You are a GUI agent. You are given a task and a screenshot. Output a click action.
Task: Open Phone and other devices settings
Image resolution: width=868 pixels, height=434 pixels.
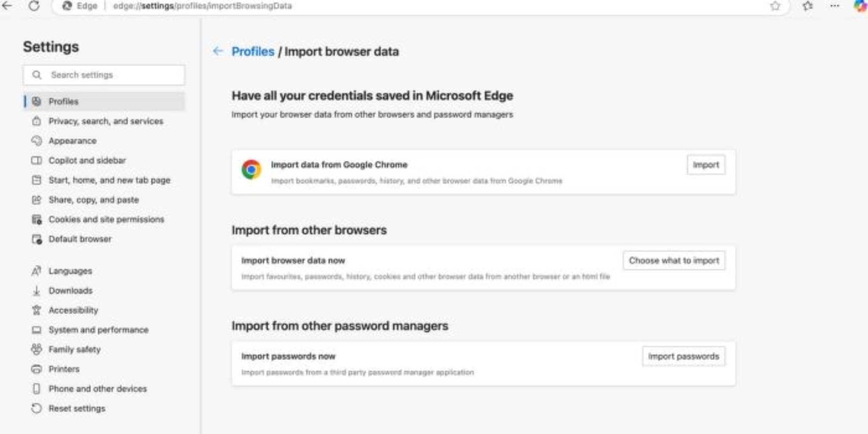97,388
